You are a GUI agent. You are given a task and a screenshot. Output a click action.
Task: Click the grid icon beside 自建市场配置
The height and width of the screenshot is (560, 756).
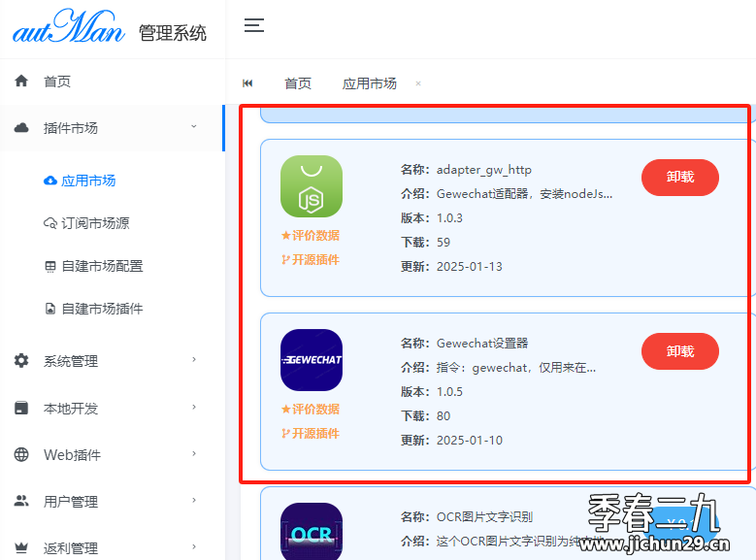[x=50, y=266]
